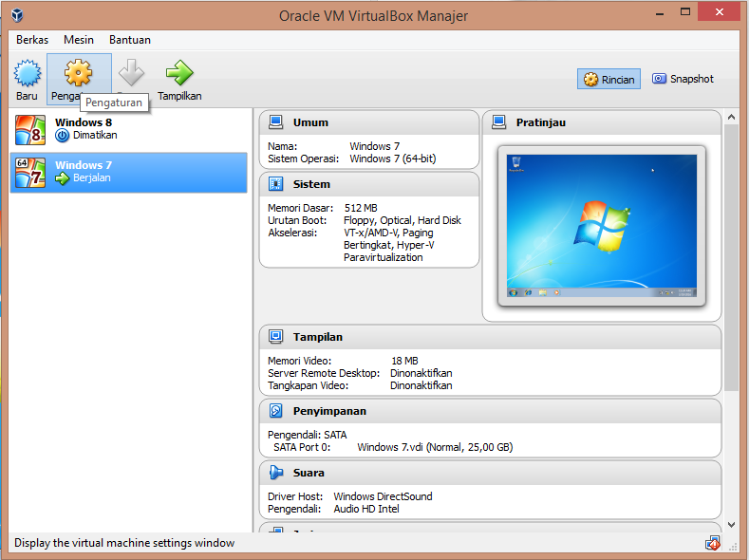Viewport: 749px width, 560px height.
Task: Click the Windows 7 64-bit machine icon
Action: tap(30, 173)
